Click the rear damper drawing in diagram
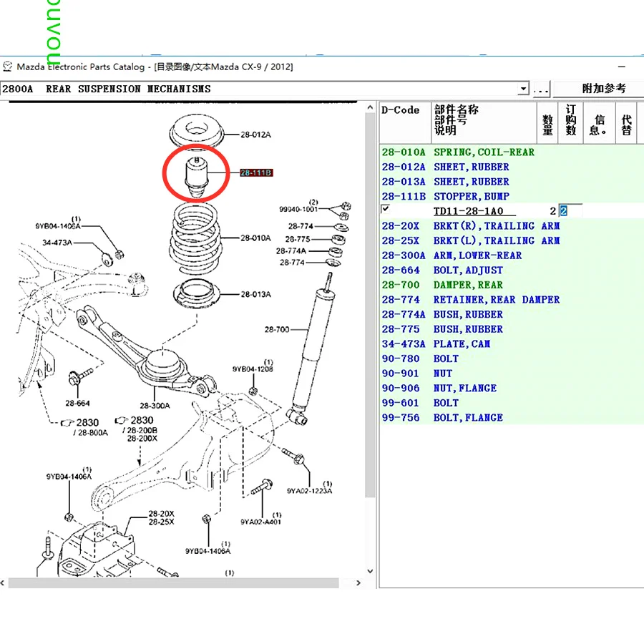 tap(313, 349)
